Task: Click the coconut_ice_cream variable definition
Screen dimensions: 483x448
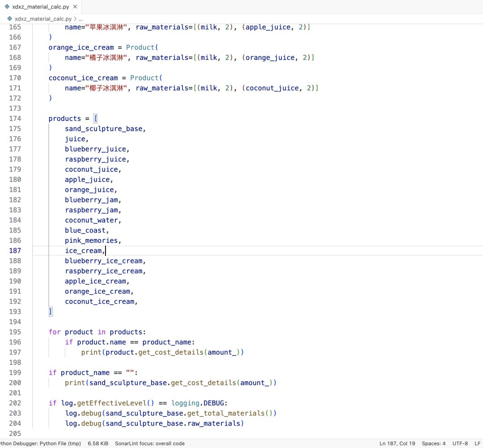Action: (x=83, y=78)
